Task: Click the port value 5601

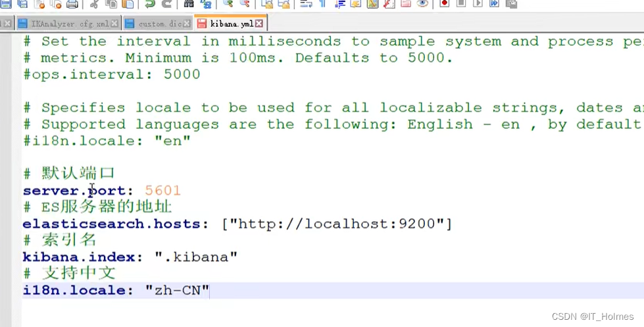Action: click(x=162, y=191)
